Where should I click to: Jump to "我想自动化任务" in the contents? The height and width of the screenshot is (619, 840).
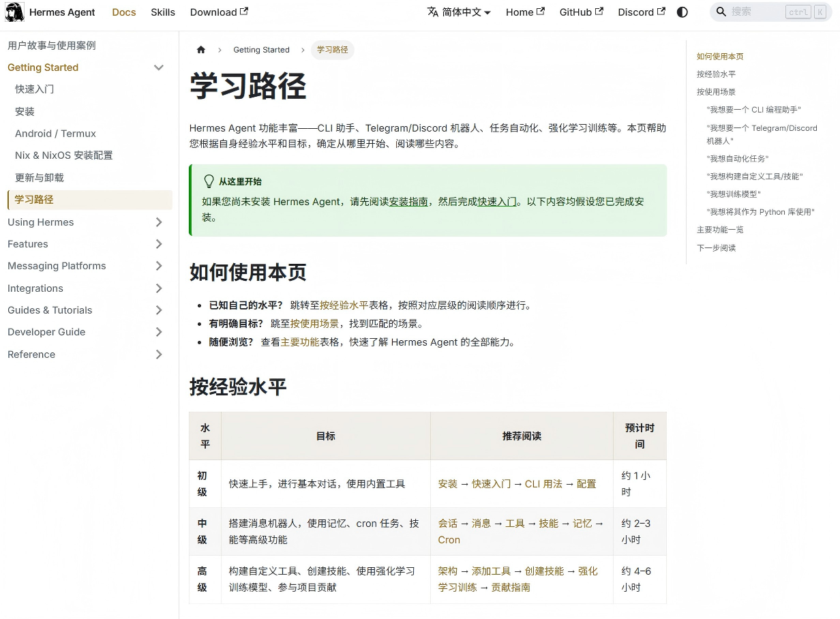(x=738, y=159)
